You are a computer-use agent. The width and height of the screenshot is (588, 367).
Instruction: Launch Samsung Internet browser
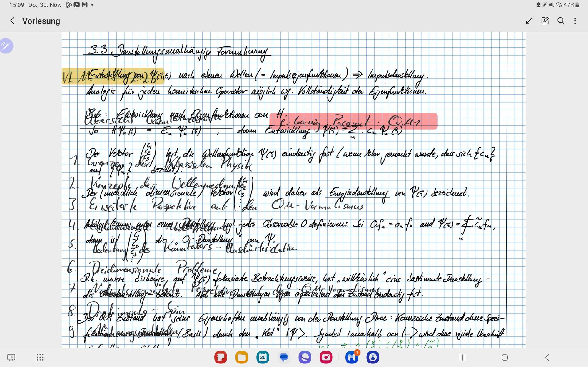point(305,357)
